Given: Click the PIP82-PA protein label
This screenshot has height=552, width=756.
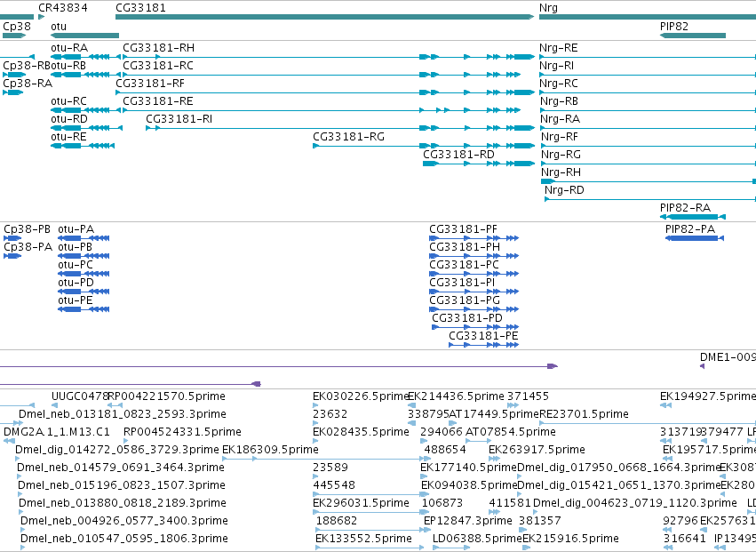Looking at the screenshot, I should (x=690, y=229).
